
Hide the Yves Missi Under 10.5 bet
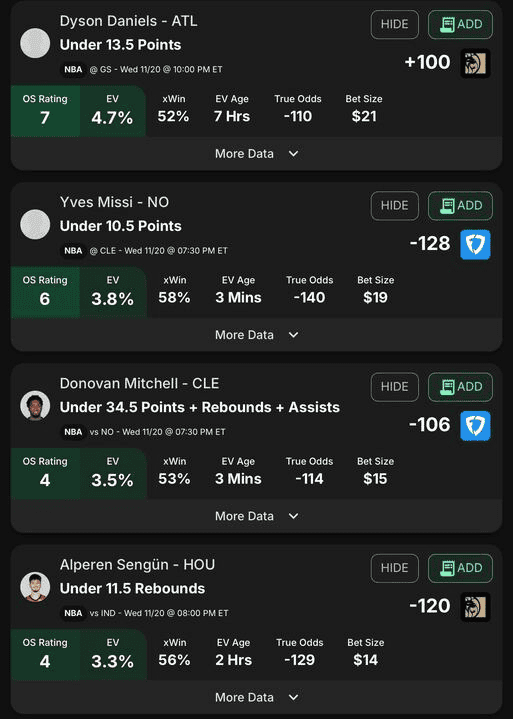(x=395, y=205)
